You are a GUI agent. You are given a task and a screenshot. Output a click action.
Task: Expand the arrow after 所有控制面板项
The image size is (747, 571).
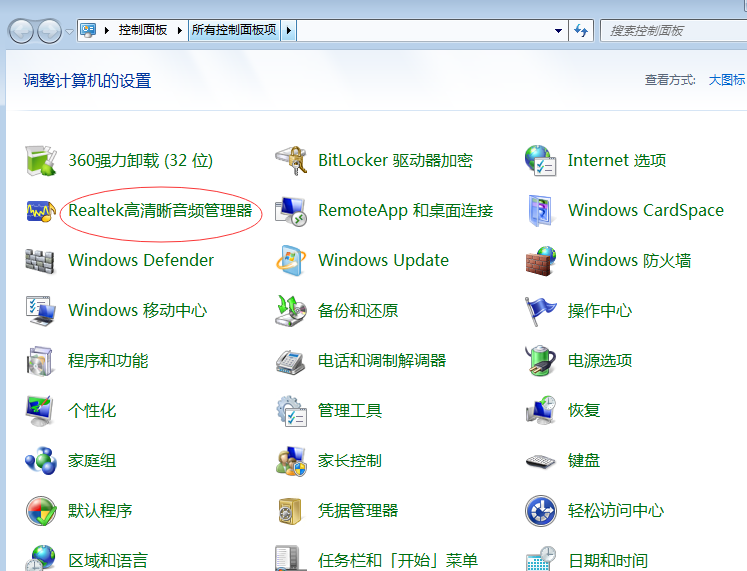288,30
